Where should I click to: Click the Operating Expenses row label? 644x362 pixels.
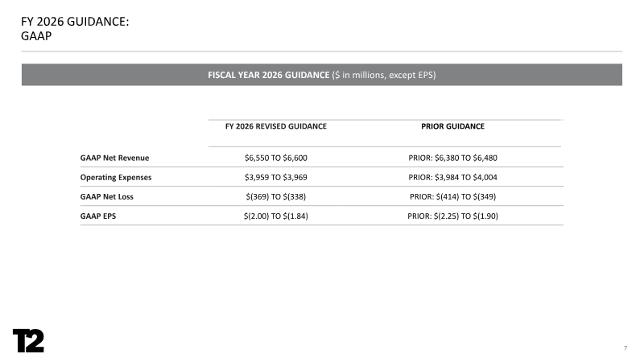116,176
